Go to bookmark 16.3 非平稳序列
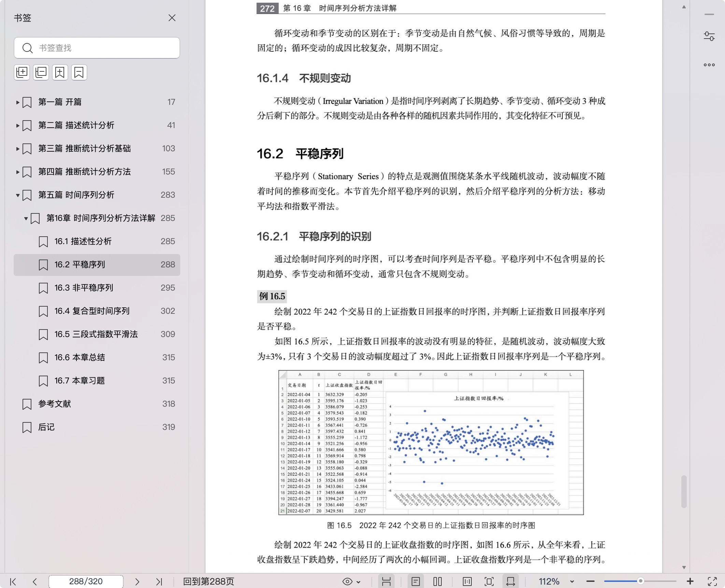The height and width of the screenshot is (588, 725). tap(97, 288)
